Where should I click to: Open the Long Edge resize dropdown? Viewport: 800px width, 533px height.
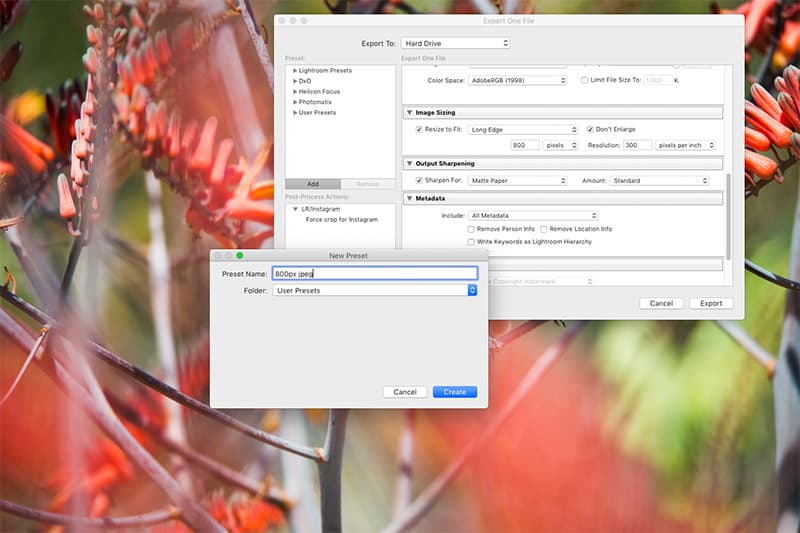tap(522, 130)
